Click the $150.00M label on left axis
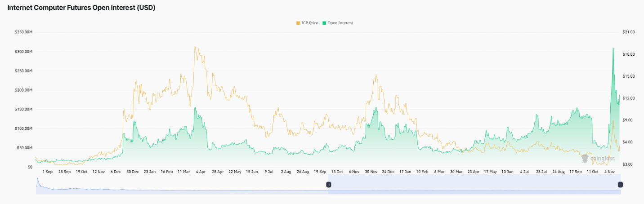The width and height of the screenshot is (644, 204). (x=23, y=109)
